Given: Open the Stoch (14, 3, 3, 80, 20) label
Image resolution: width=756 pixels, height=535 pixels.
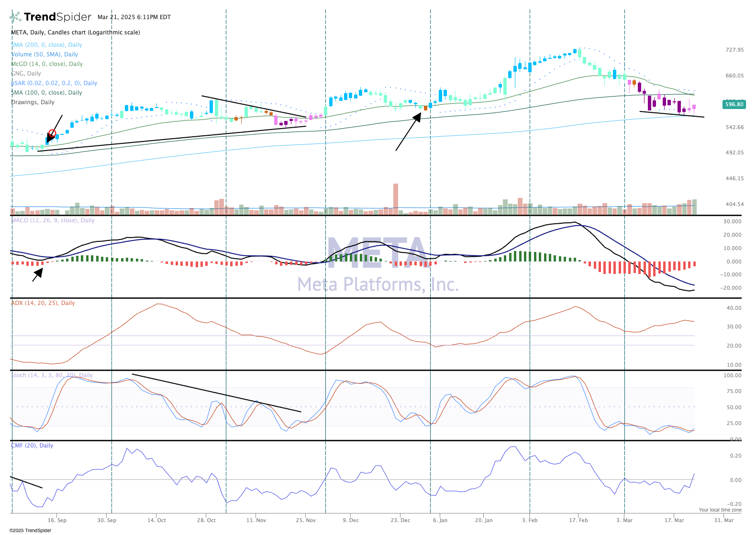Looking at the screenshot, I should (x=52, y=375).
